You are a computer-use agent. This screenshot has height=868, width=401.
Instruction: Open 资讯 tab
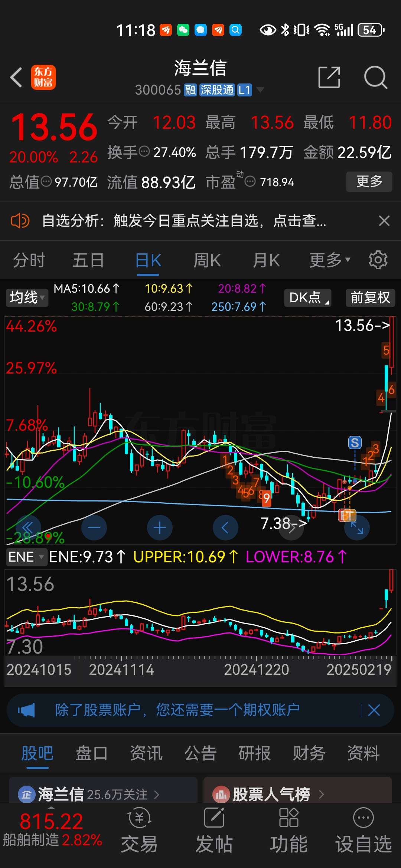(x=146, y=753)
